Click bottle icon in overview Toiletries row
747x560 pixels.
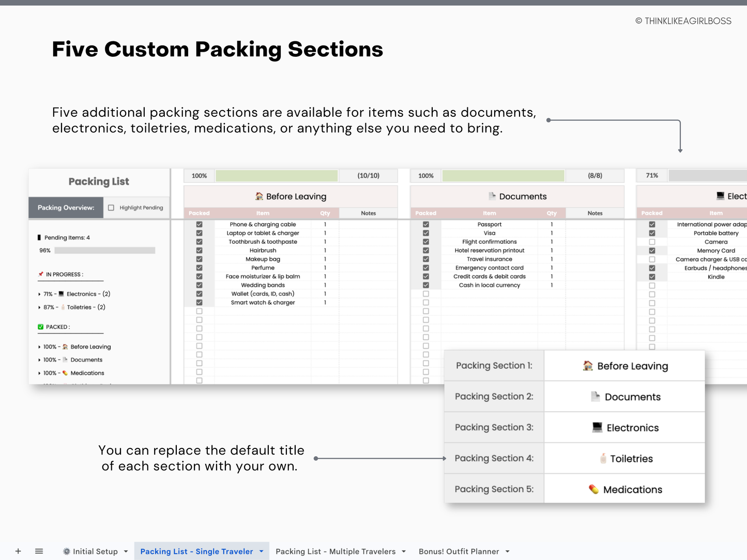[x=63, y=307]
